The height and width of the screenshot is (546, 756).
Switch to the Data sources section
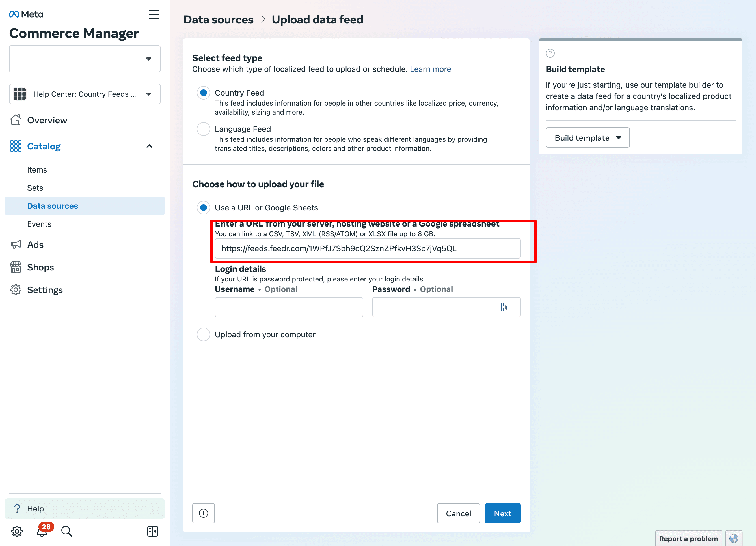pos(52,206)
